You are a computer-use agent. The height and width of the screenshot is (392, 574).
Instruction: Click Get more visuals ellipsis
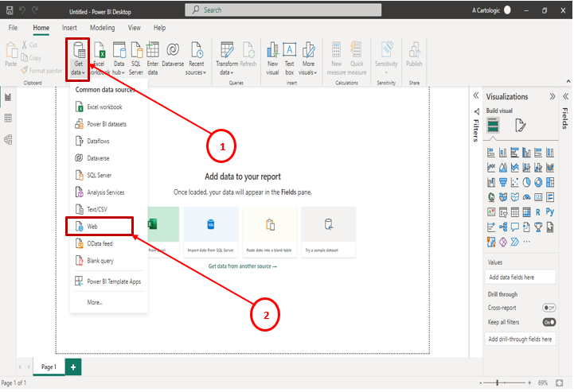click(526, 242)
